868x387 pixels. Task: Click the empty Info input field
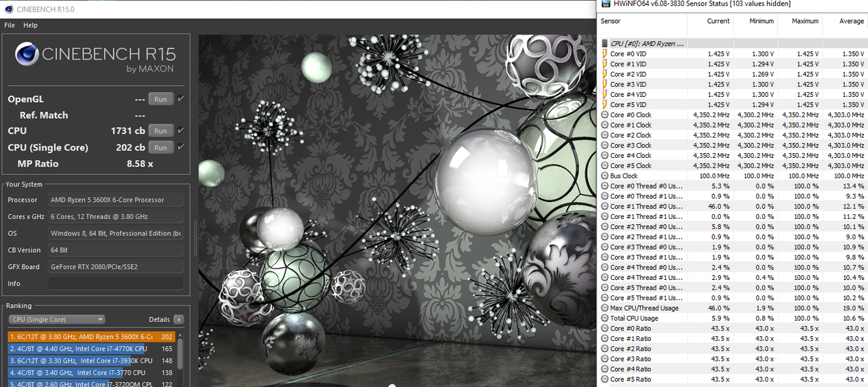(115, 283)
